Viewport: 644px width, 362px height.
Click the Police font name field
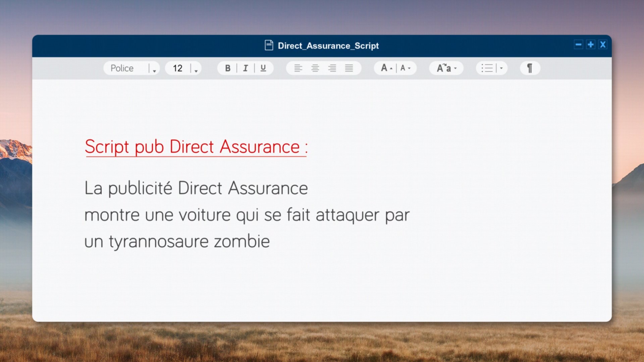pos(122,68)
